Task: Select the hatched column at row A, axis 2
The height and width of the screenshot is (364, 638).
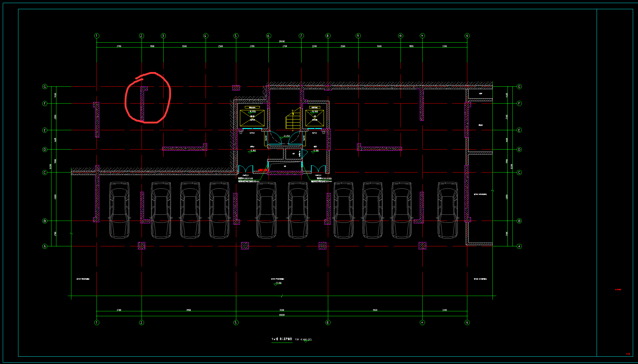Action: tap(142, 246)
